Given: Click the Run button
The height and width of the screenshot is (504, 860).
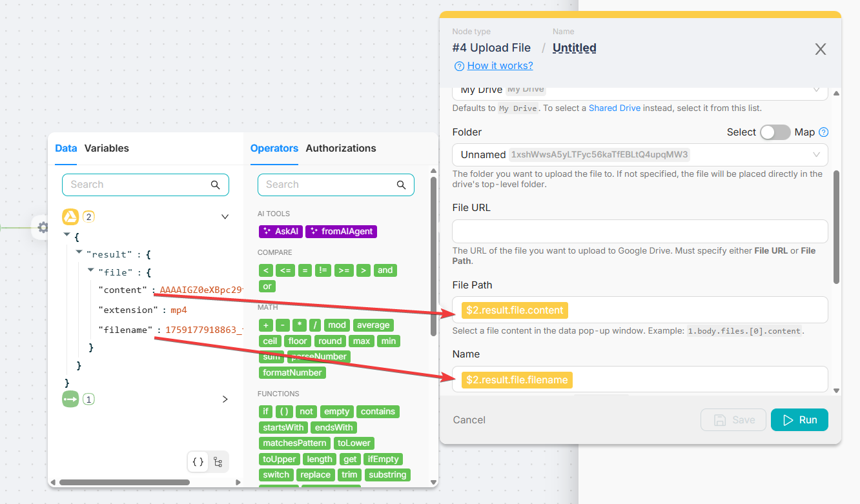Looking at the screenshot, I should coord(799,419).
